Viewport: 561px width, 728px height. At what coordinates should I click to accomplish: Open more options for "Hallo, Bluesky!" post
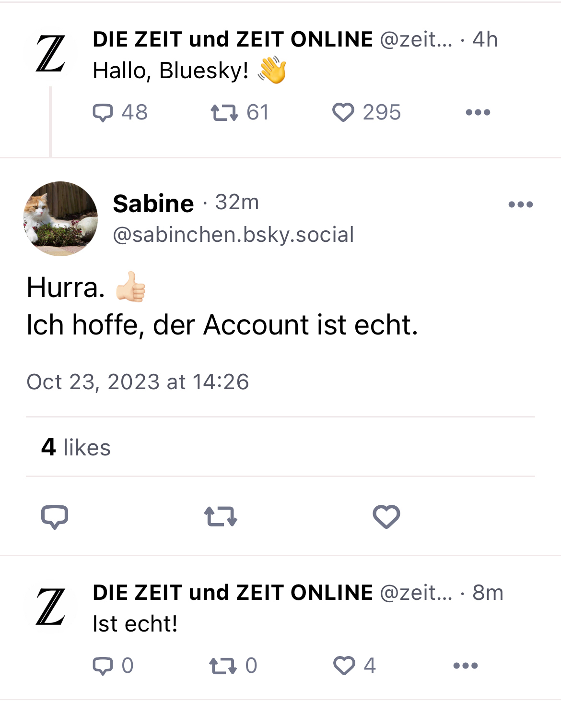click(478, 113)
